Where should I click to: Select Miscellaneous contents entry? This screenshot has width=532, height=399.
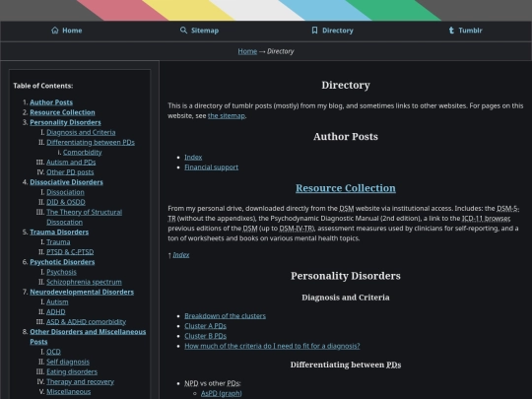coord(69,392)
